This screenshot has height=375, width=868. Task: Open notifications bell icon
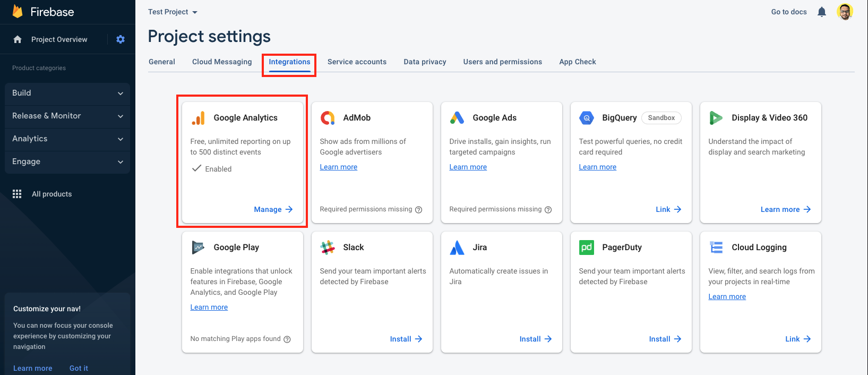821,12
